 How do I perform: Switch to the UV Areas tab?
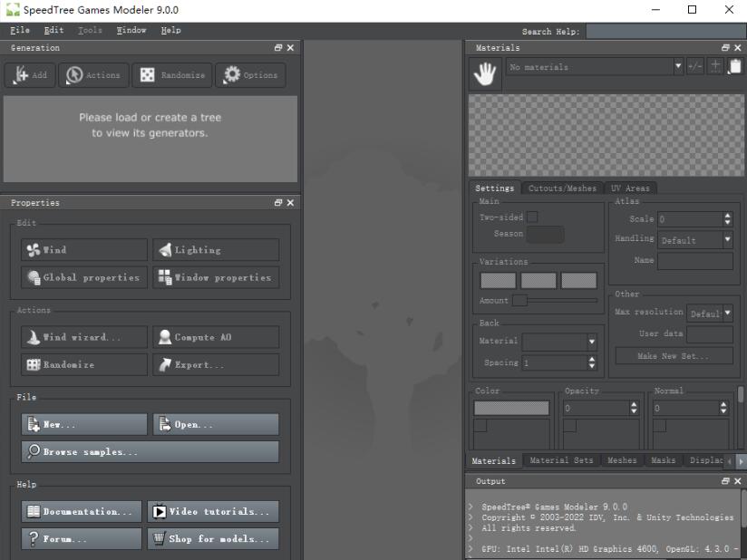[x=630, y=188]
